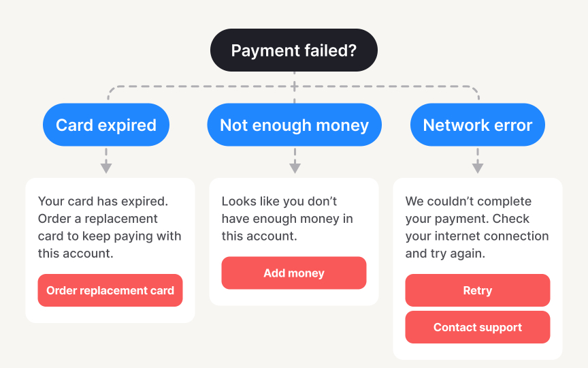Select the Card expired pill

105,125
